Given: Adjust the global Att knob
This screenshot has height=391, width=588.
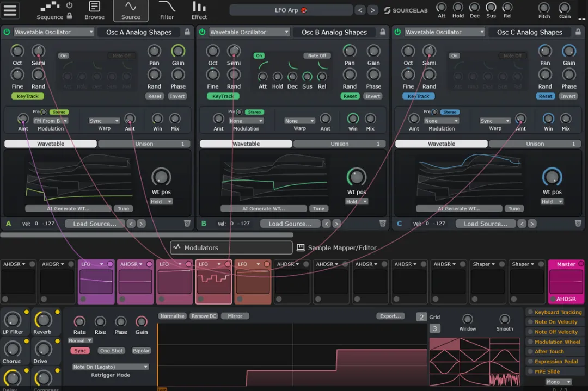Looking at the screenshot, I should 442,7.
